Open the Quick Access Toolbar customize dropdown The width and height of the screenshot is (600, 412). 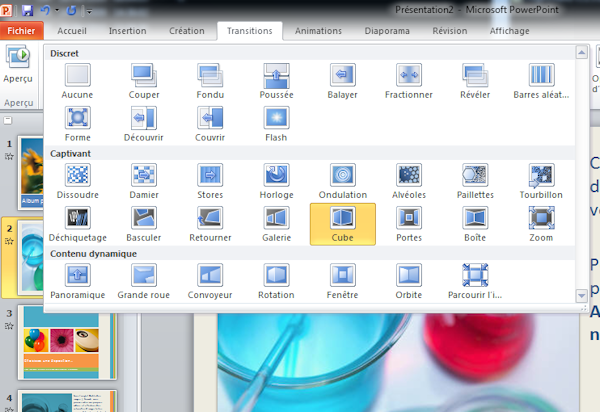90,10
